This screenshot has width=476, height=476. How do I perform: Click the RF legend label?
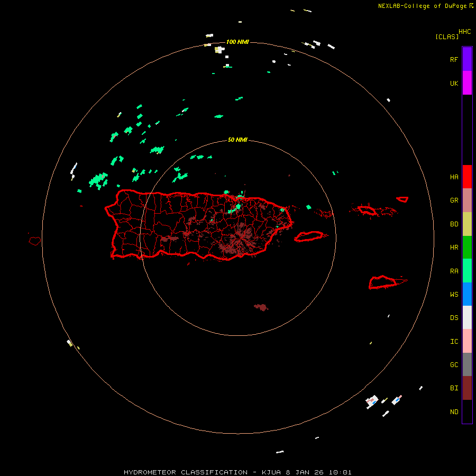click(454, 60)
